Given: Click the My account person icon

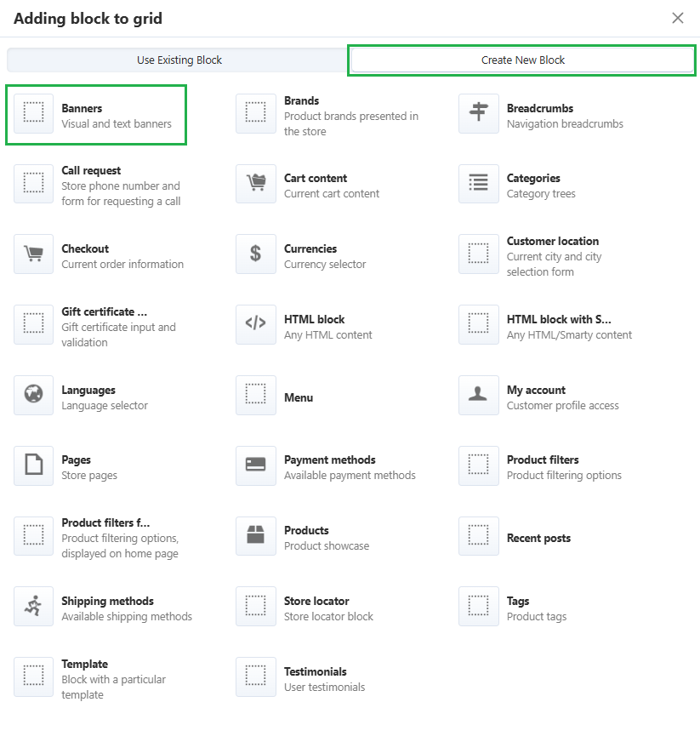Looking at the screenshot, I should click(x=479, y=395).
